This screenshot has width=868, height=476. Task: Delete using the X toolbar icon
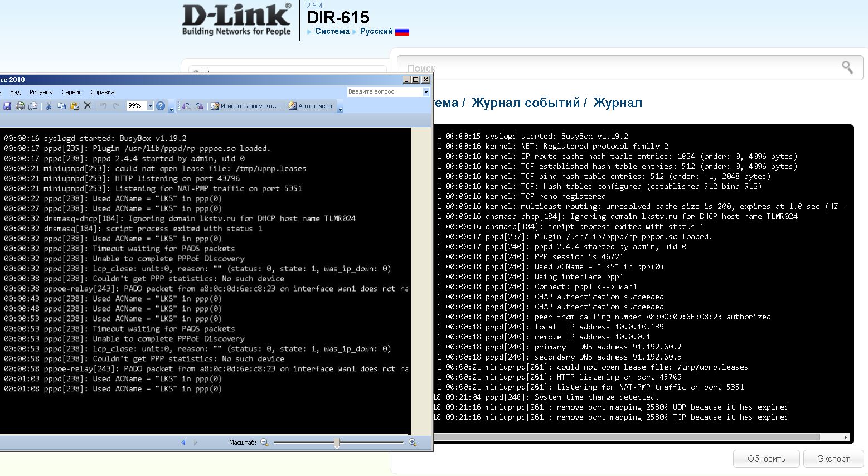pyautogui.click(x=88, y=106)
